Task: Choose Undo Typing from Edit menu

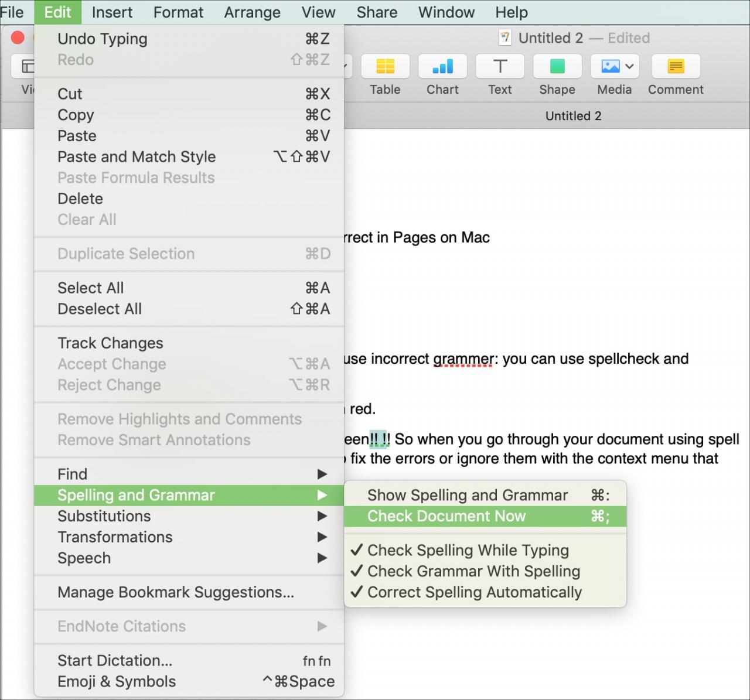Action: click(189, 39)
